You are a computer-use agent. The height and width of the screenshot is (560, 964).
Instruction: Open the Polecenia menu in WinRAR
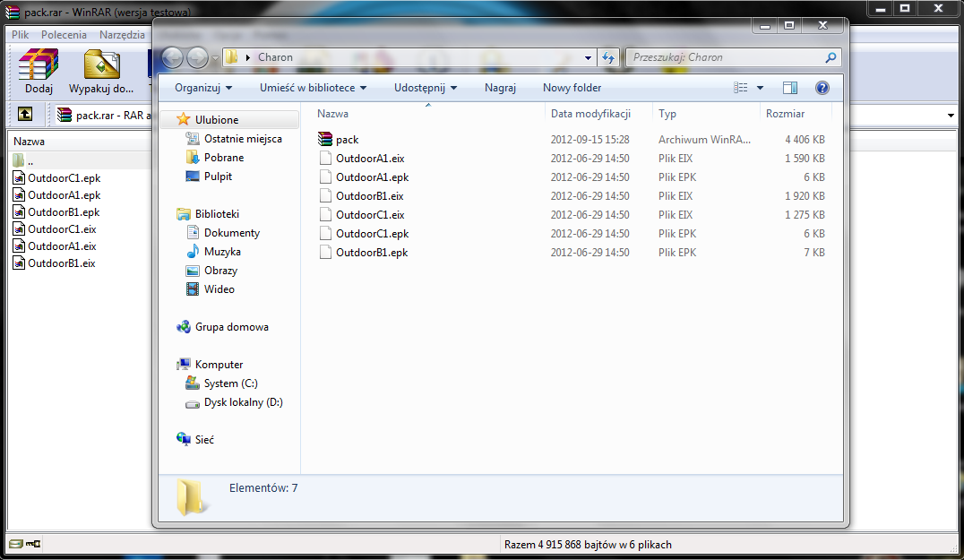[x=64, y=35]
